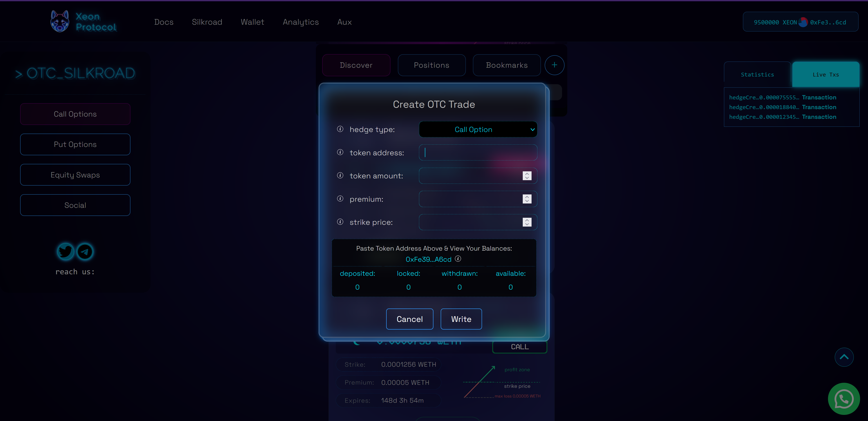Image resolution: width=868 pixels, height=421 pixels.
Task: Click the premium field stepper arrows
Action: tap(527, 199)
